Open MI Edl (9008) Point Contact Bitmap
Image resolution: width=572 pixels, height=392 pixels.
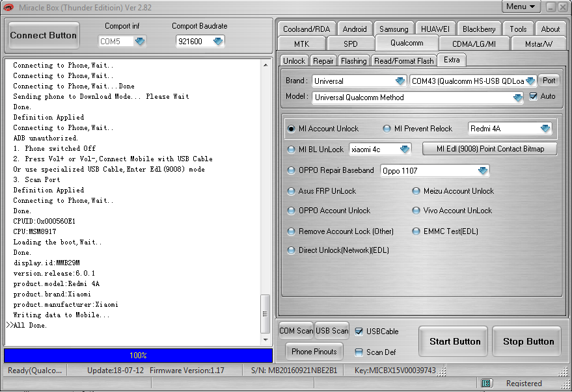490,149
